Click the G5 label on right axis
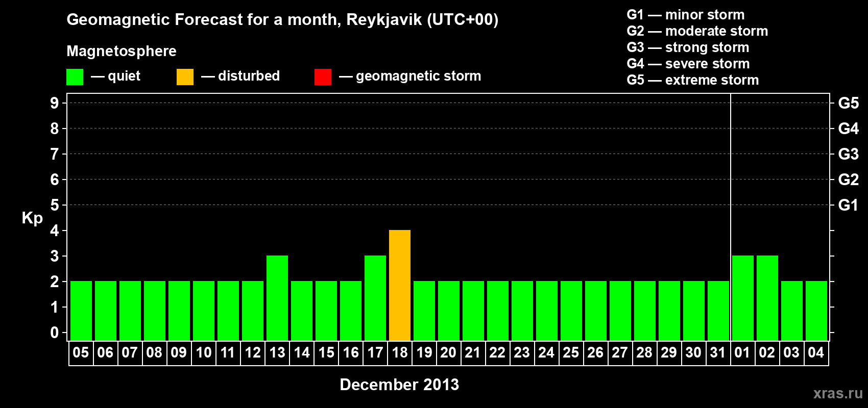The width and height of the screenshot is (868, 408). click(x=849, y=103)
